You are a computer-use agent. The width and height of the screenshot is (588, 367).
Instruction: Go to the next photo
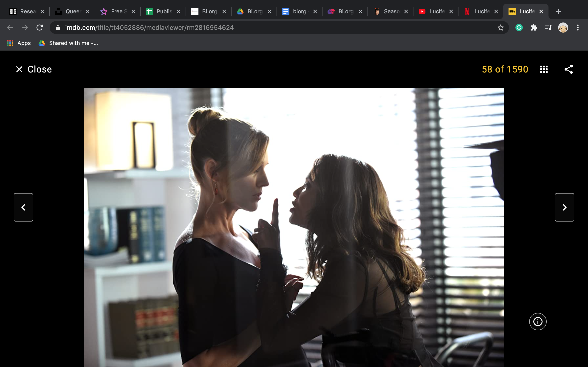(x=564, y=207)
